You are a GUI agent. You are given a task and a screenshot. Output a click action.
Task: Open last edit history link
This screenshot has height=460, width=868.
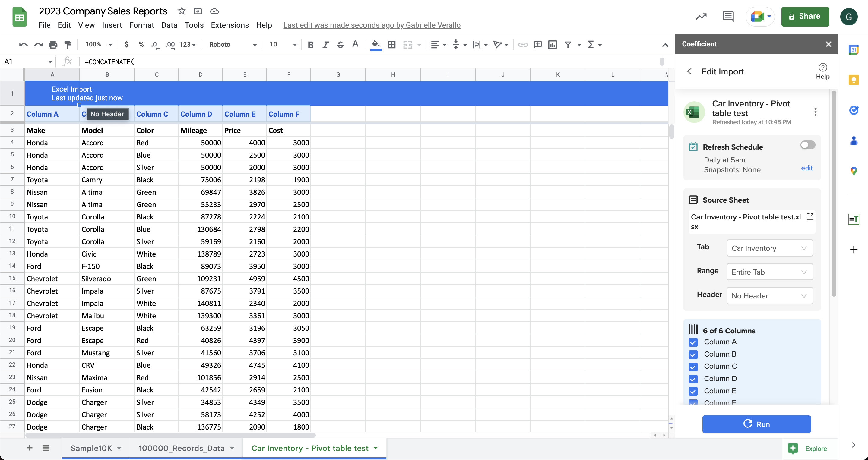coord(372,25)
